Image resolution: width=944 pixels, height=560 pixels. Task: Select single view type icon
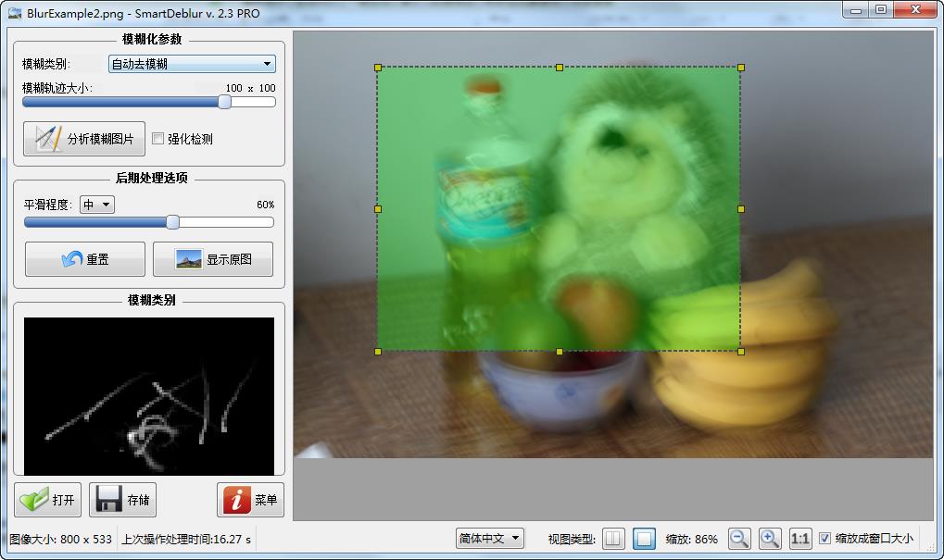click(645, 539)
